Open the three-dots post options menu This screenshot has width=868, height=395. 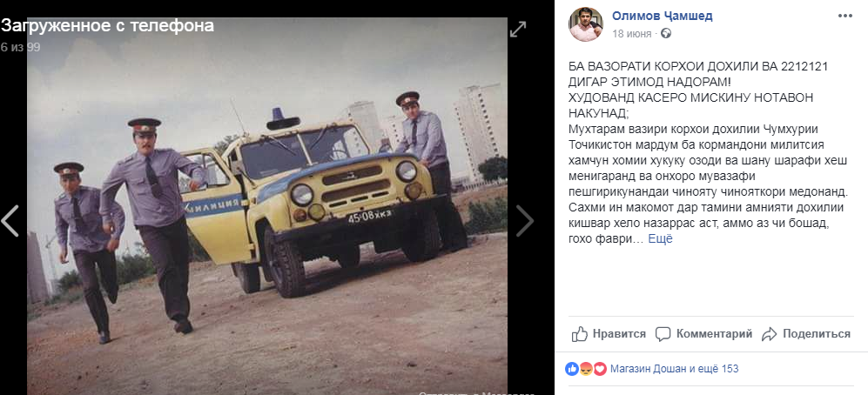[845, 16]
